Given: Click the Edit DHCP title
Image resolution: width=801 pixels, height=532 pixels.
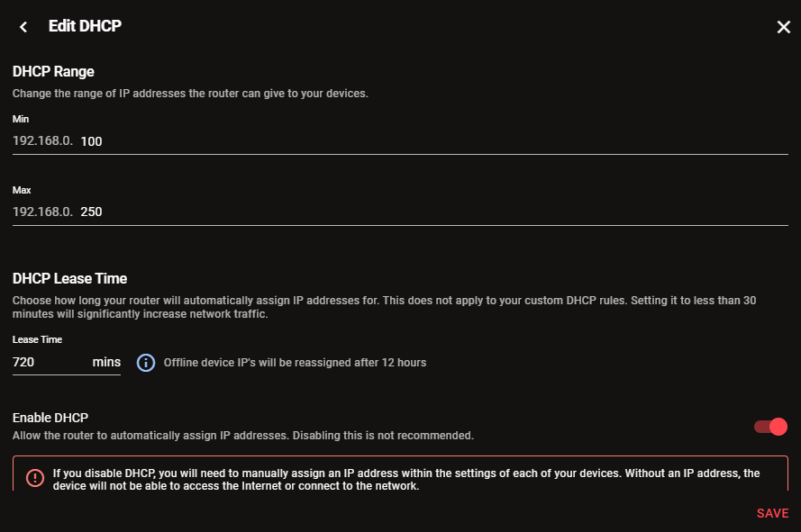Looking at the screenshot, I should pyautogui.click(x=85, y=26).
